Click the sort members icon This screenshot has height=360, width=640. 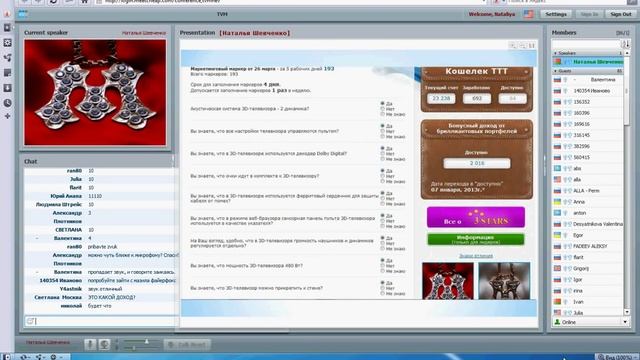pyautogui.click(x=626, y=44)
